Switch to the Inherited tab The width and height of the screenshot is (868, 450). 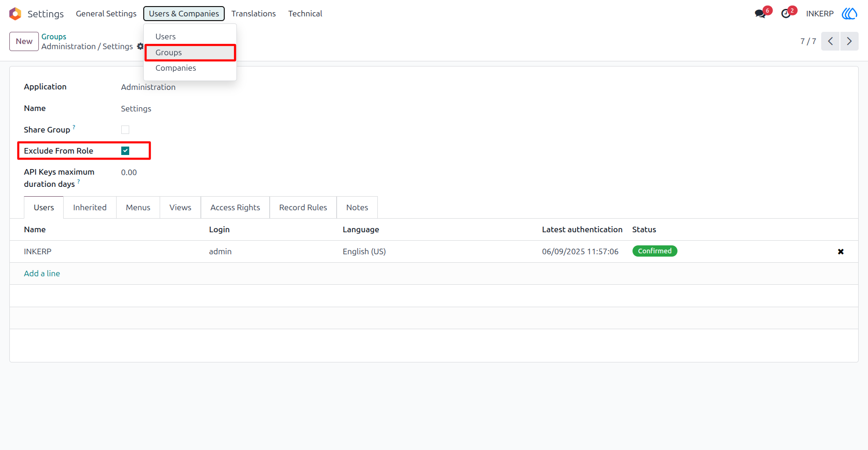click(90, 207)
